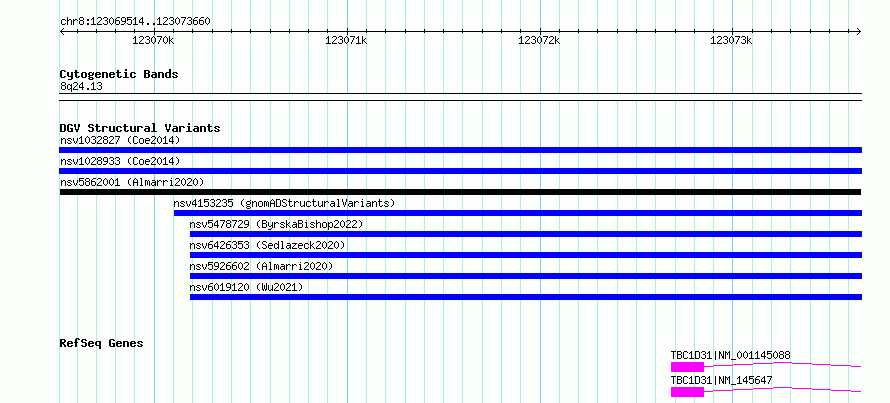Click the 123072k ruler tick label
The image size is (890, 403).
pyautogui.click(x=539, y=40)
